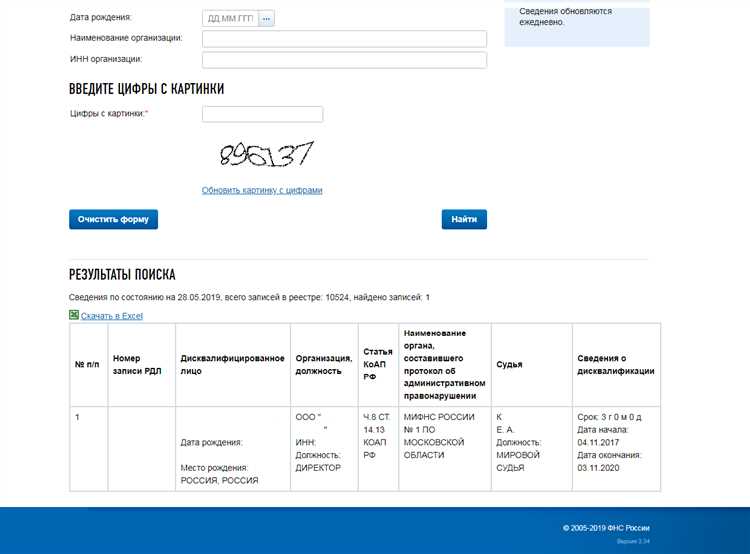Select the 'Дисквалифицированное лицо' column header
This screenshot has height=554, width=750.
pyautogui.click(x=233, y=365)
